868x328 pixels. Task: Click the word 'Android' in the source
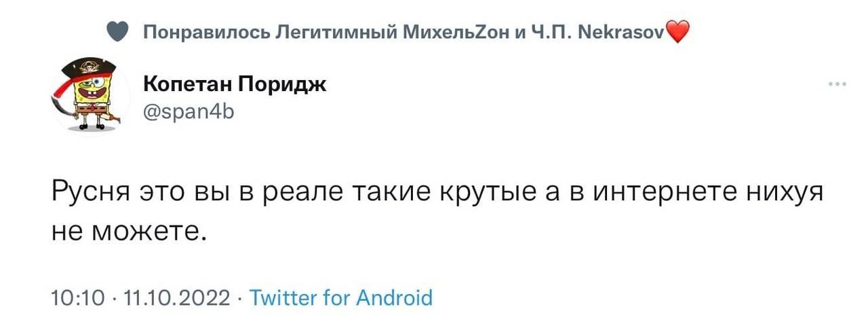pos(393,297)
